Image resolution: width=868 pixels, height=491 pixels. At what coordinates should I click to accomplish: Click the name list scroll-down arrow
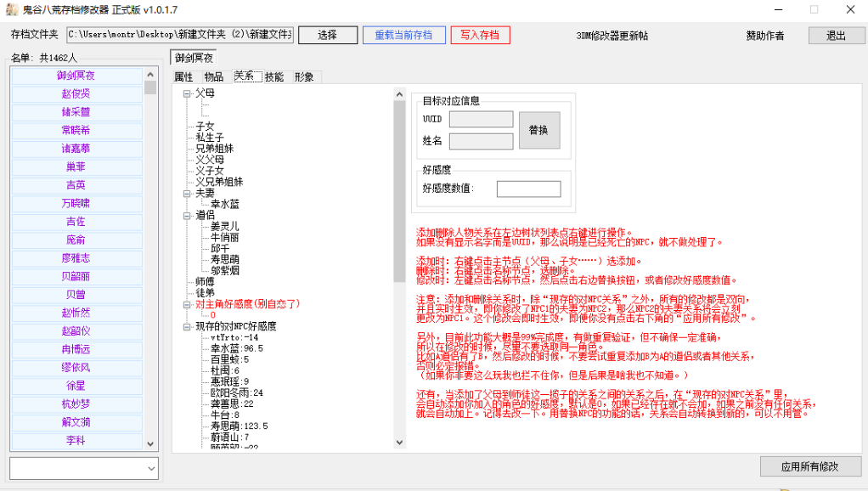coord(150,443)
